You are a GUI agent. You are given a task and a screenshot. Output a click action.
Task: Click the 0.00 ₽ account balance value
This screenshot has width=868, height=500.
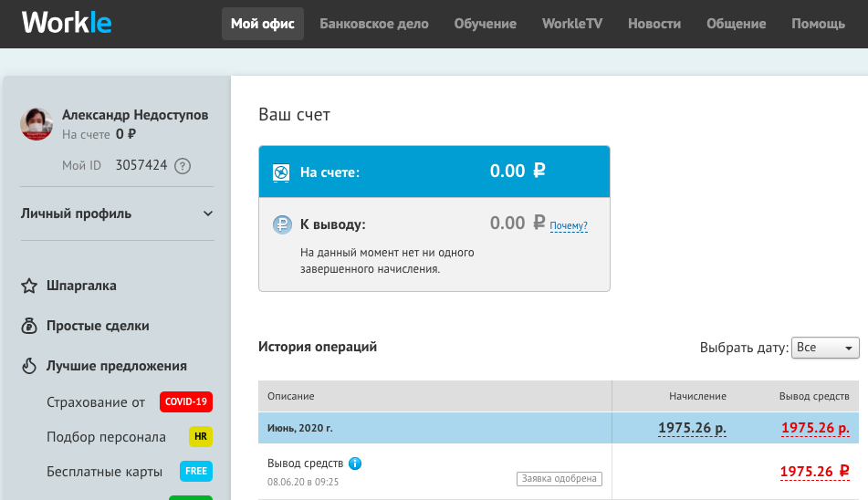(518, 171)
